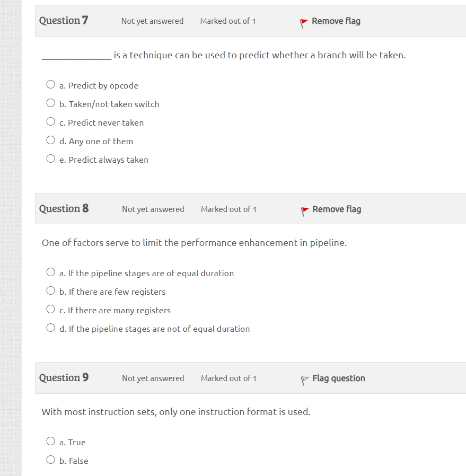Image resolution: width=466 pixels, height=476 pixels.
Task: Click the outline flag icon on Question 9
Action: 304,380
